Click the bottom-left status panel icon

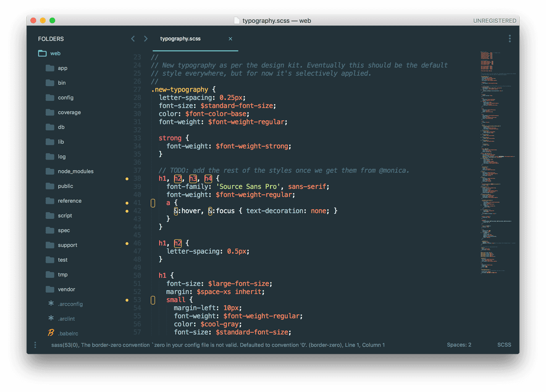tap(35, 345)
